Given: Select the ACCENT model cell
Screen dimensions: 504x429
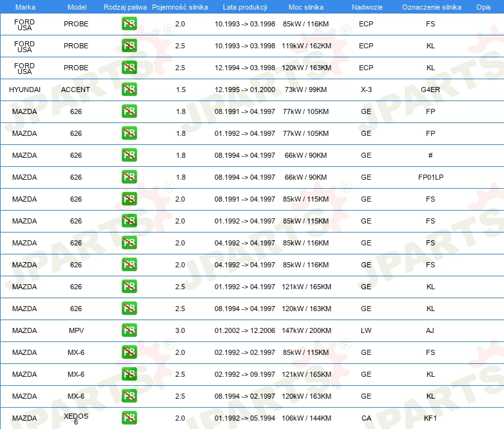Looking at the screenshot, I should [x=75, y=90].
